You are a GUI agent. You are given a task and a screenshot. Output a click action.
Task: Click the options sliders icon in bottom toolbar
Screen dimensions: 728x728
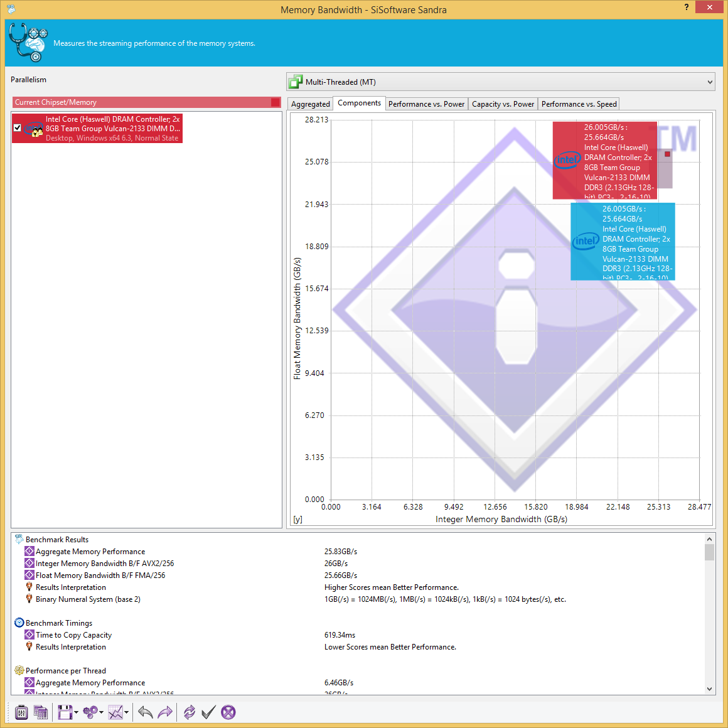(x=21, y=712)
